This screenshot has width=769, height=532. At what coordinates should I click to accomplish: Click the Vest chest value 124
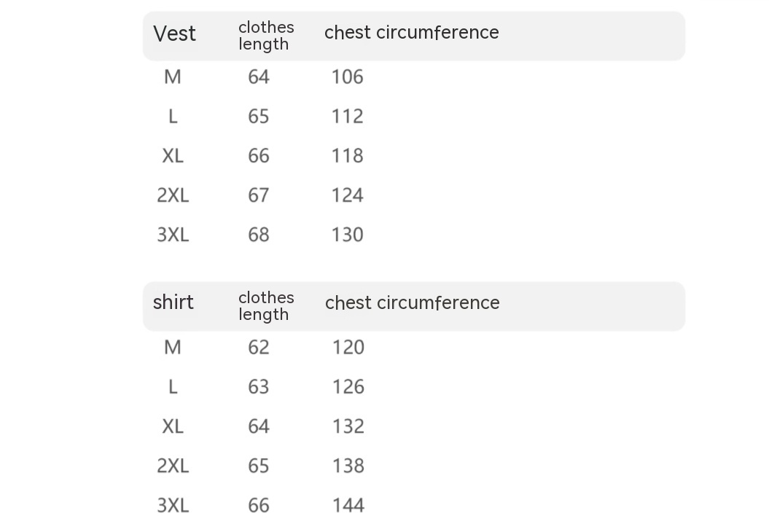click(347, 195)
